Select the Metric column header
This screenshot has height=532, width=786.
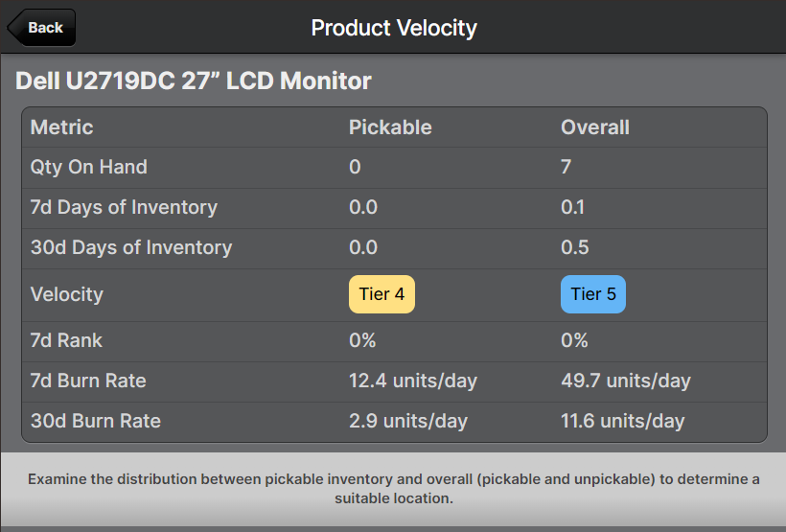click(x=62, y=127)
